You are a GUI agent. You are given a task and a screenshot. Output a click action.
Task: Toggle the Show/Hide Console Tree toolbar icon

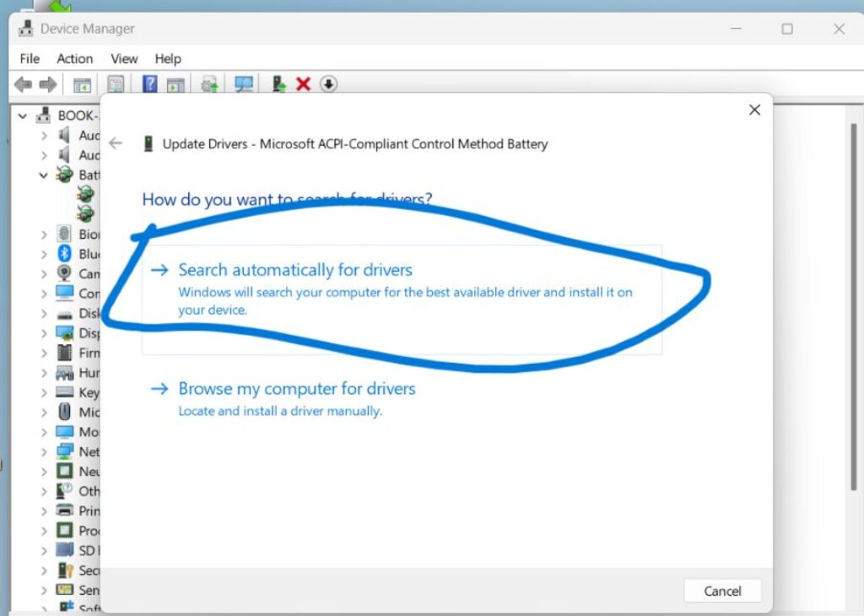(x=82, y=85)
